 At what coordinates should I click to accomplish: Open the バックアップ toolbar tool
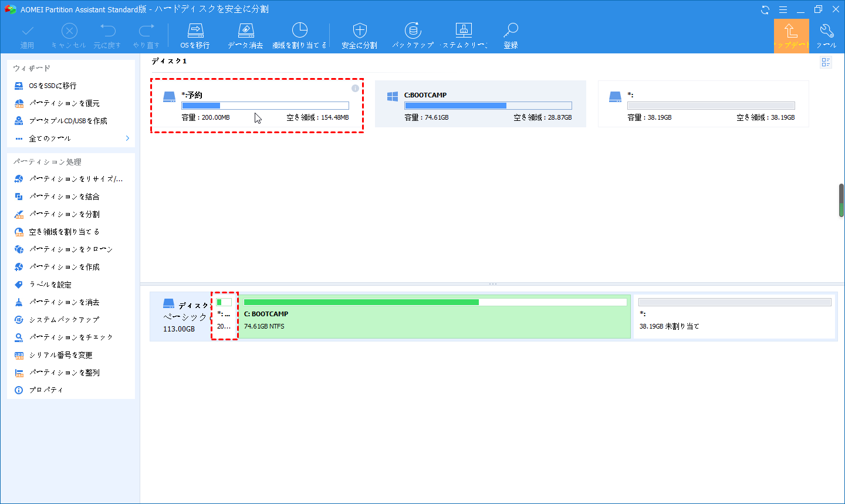pos(413,36)
